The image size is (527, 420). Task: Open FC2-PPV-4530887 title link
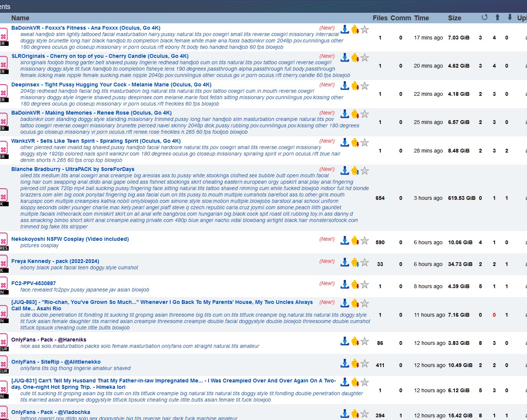point(33,283)
